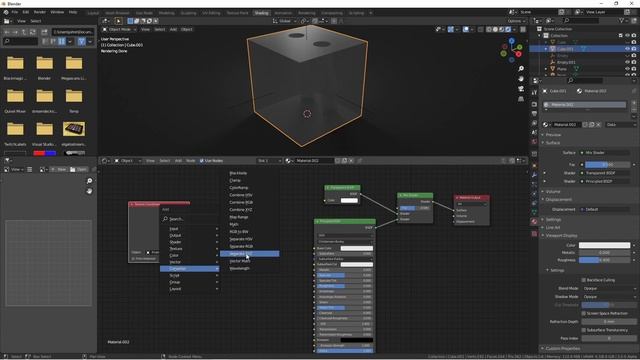Choose ColorRamp from Converter submenu

[x=238, y=188]
